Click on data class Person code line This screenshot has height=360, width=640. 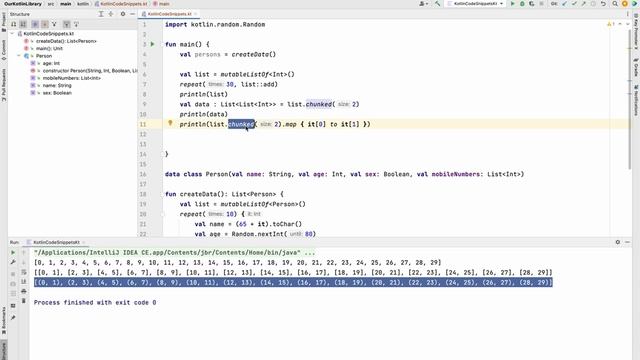coord(344,174)
